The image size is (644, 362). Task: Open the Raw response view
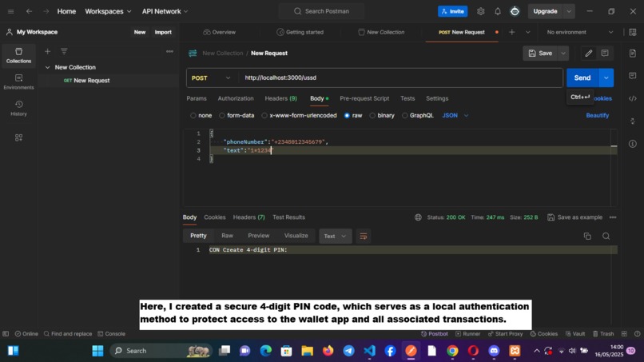pyautogui.click(x=227, y=236)
